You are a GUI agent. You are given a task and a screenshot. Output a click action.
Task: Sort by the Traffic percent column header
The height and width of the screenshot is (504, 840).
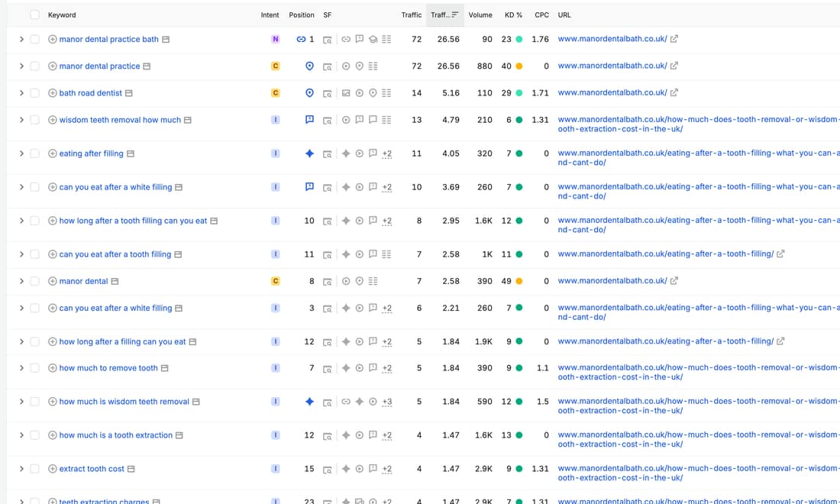click(444, 15)
